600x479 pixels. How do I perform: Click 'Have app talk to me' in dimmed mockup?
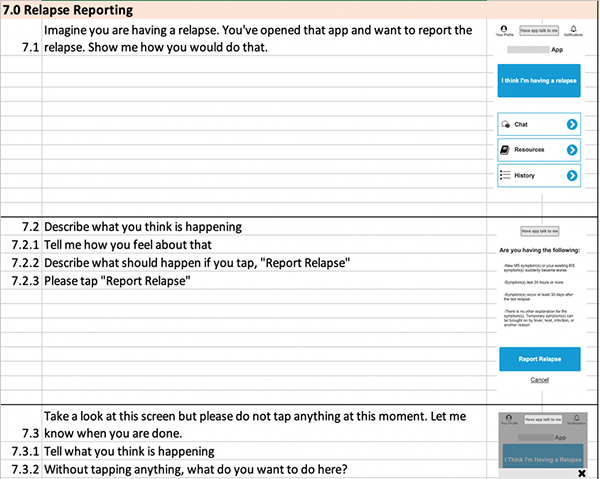[x=543, y=419]
